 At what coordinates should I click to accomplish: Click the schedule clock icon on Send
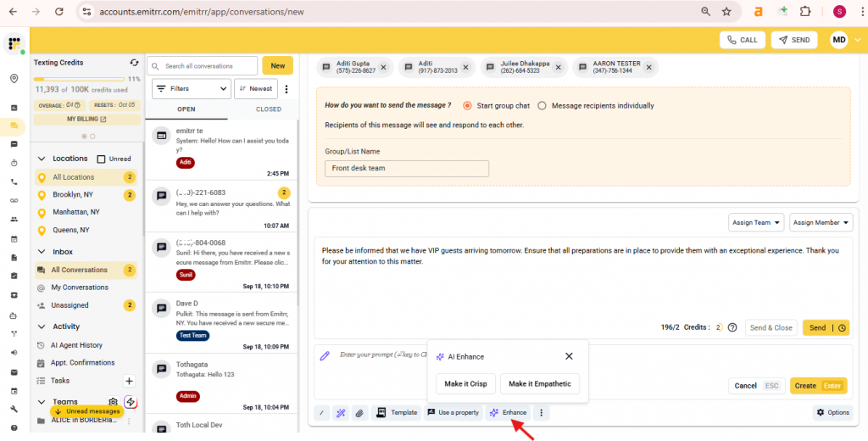point(843,327)
